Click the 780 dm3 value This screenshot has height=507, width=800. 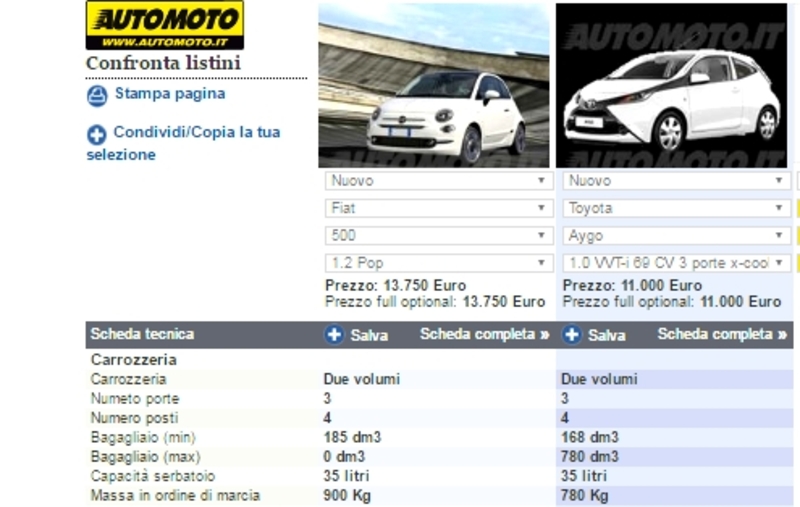tap(590, 457)
